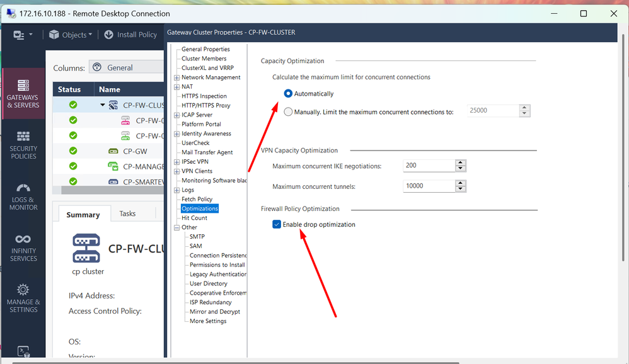The image size is (629, 364).
Task: Increase maximum concurrent IKE negotiations
Action: pyautogui.click(x=461, y=162)
